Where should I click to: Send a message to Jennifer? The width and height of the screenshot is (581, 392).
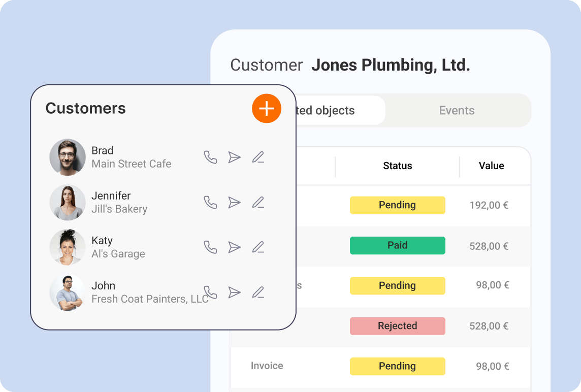click(x=234, y=203)
